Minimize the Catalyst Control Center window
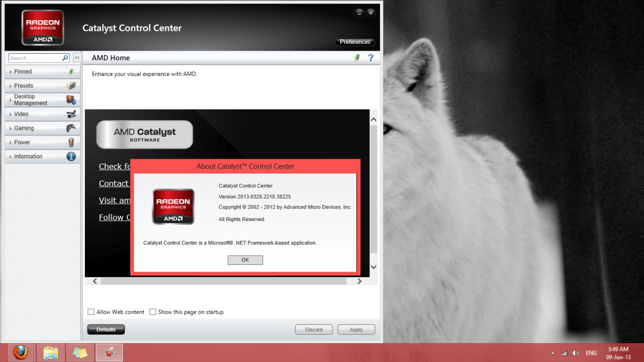644x362 pixels. (359, 13)
